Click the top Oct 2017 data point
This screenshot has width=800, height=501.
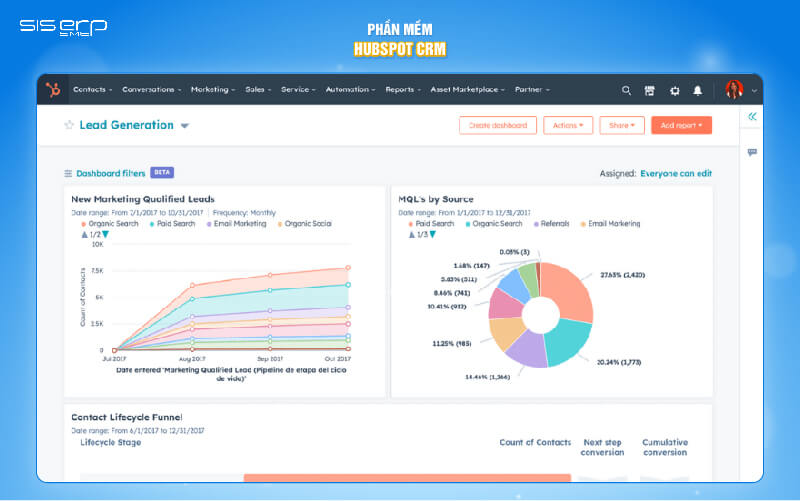click(348, 268)
